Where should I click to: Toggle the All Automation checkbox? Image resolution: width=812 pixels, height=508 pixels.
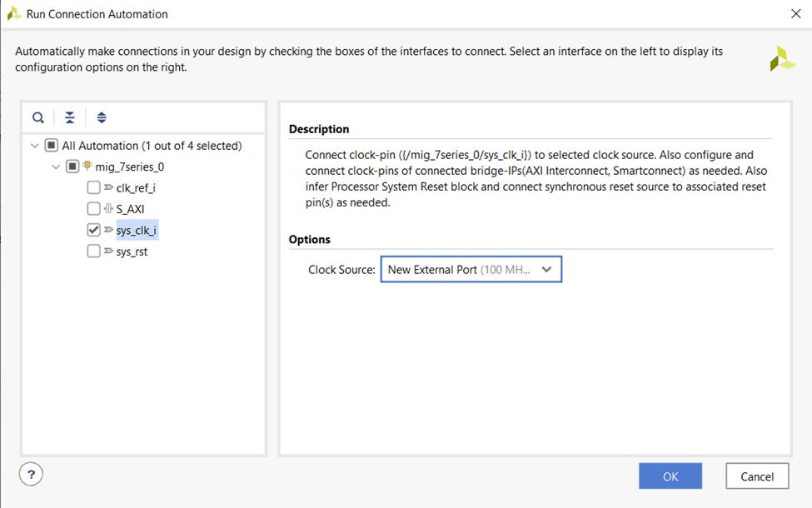tap(52, 146)
